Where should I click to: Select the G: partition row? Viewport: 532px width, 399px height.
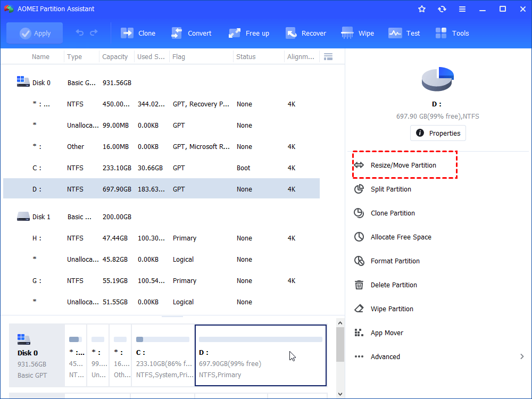[x=162, y=280]
